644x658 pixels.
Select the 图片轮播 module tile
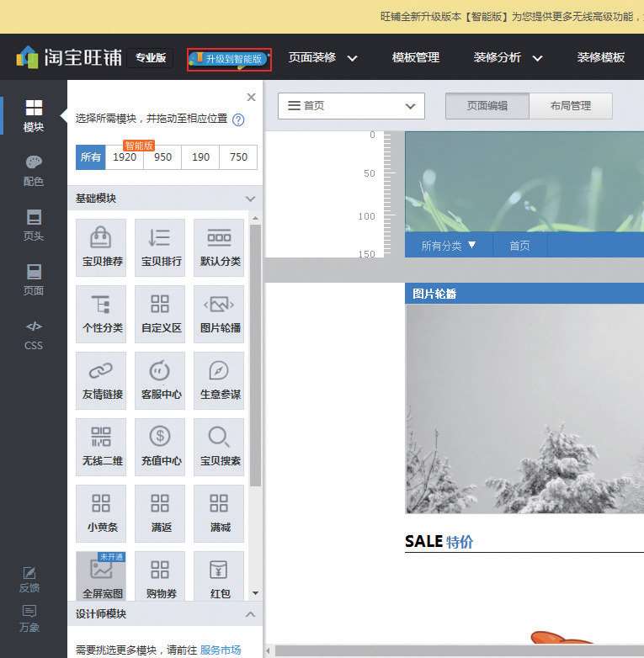(x=219, y=314)
